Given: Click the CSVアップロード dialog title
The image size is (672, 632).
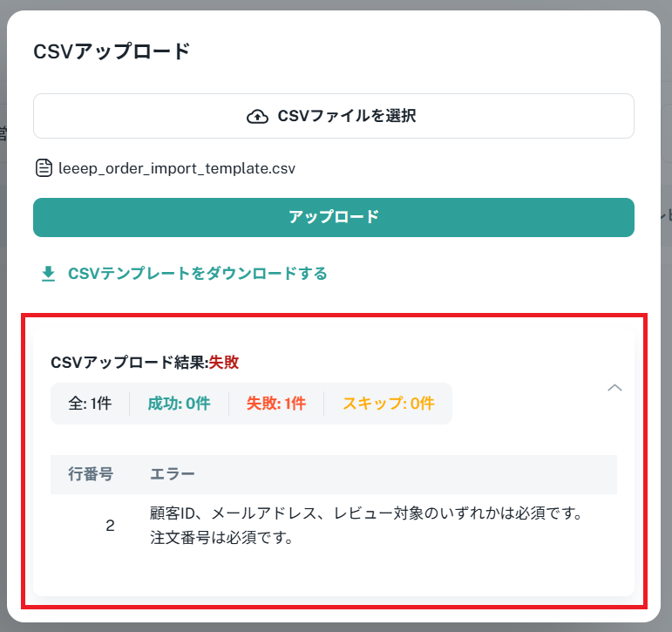Looking at the screenshot, I should 111,51.
